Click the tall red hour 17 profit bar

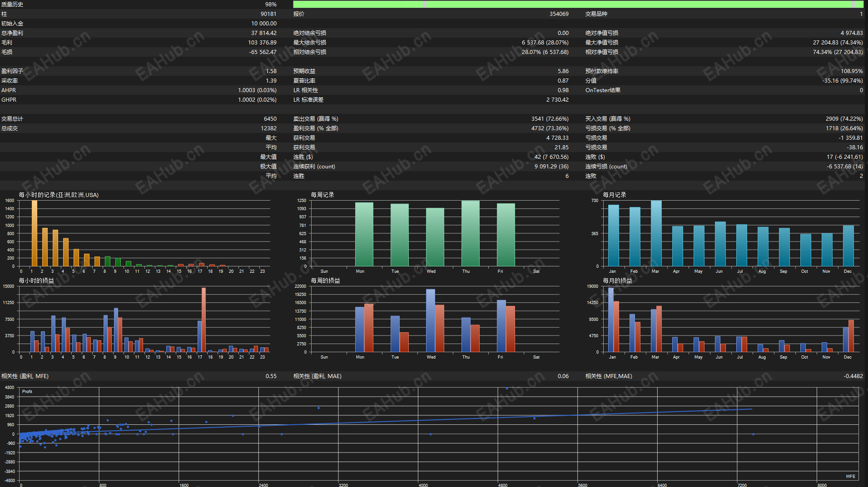coord(203,320)
